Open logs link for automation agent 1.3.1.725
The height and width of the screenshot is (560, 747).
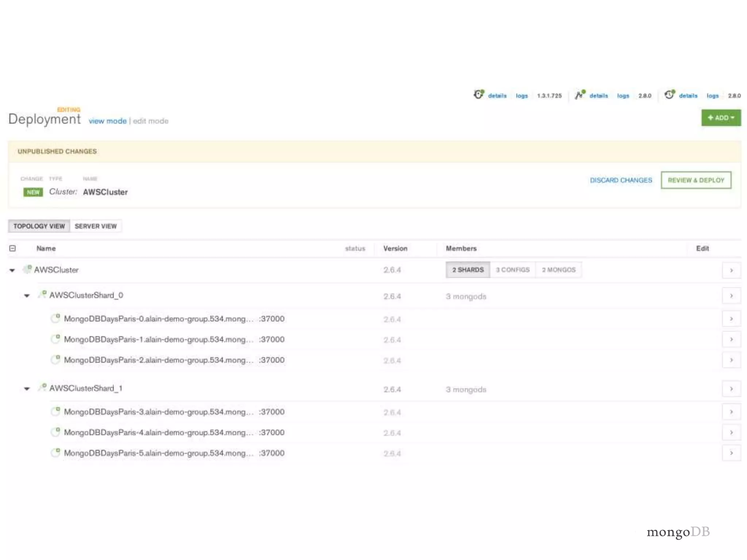(522, 96)
